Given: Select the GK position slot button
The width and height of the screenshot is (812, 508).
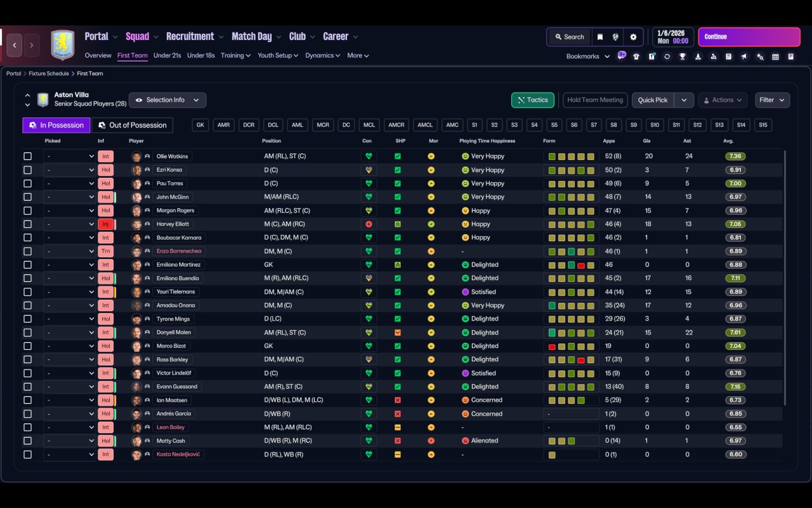Looking at the screenshot, I should [200, 125].
